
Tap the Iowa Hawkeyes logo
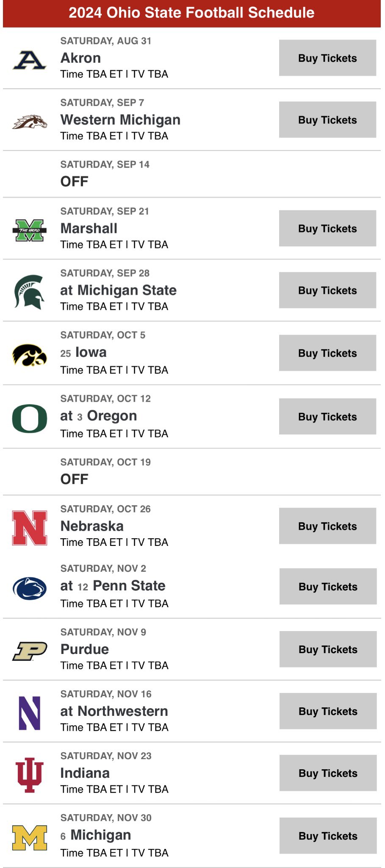29,355
